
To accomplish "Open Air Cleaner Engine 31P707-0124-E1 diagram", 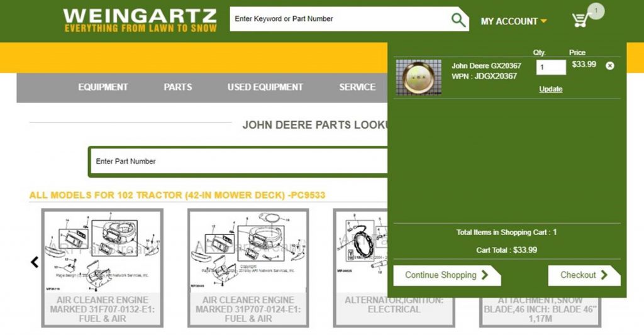I will click(x=248, y=268).
